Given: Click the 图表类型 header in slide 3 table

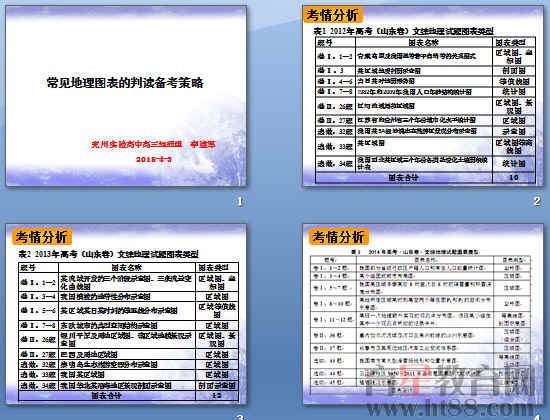Looking at the screenshot, I should pyautogui.click(x=217, y=268).
